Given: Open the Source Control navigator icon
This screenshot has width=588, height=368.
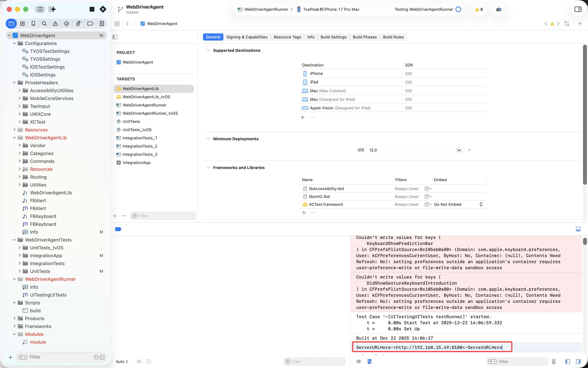Looking at the screenshot, I should tap(22, 24).
